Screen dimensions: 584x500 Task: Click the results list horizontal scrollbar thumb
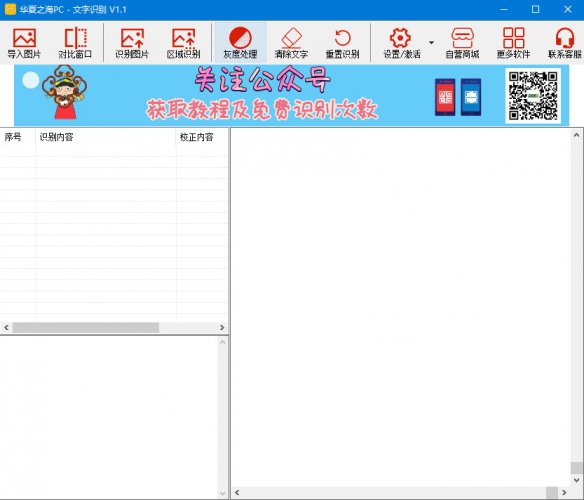point(86,327)
